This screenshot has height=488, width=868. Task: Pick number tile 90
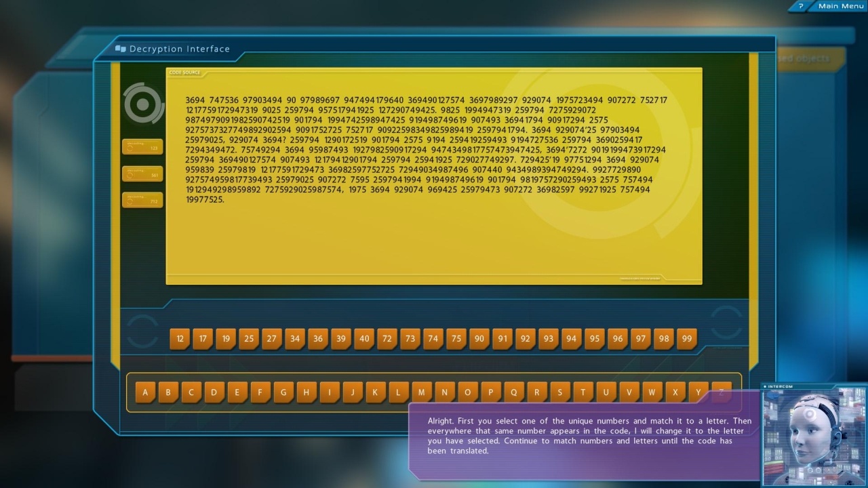click(x=479, y=339)
